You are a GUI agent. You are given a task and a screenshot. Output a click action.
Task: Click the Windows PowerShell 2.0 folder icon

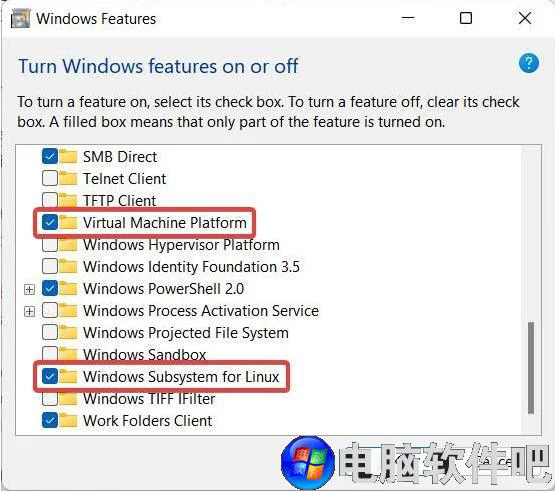click(x=68, y=288)
